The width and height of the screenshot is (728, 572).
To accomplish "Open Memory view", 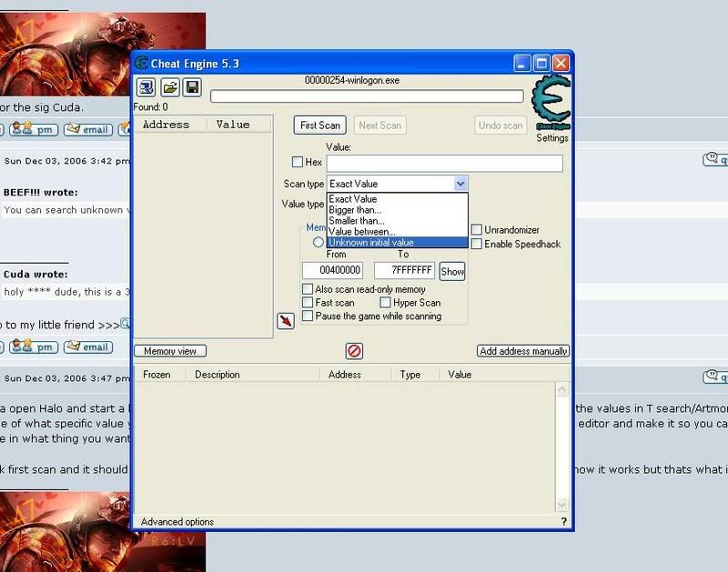I will 170,351.
